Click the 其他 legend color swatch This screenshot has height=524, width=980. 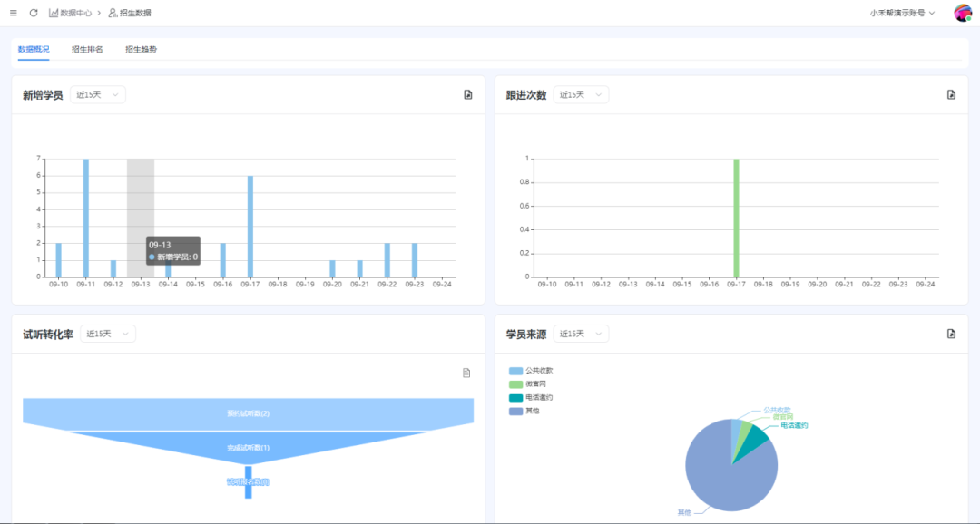tap(515, 411)
